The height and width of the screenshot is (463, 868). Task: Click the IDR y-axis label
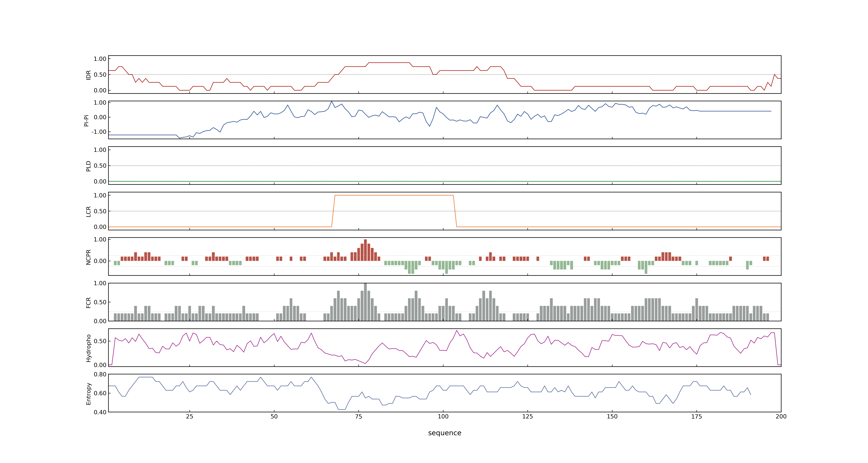point(88,75)
